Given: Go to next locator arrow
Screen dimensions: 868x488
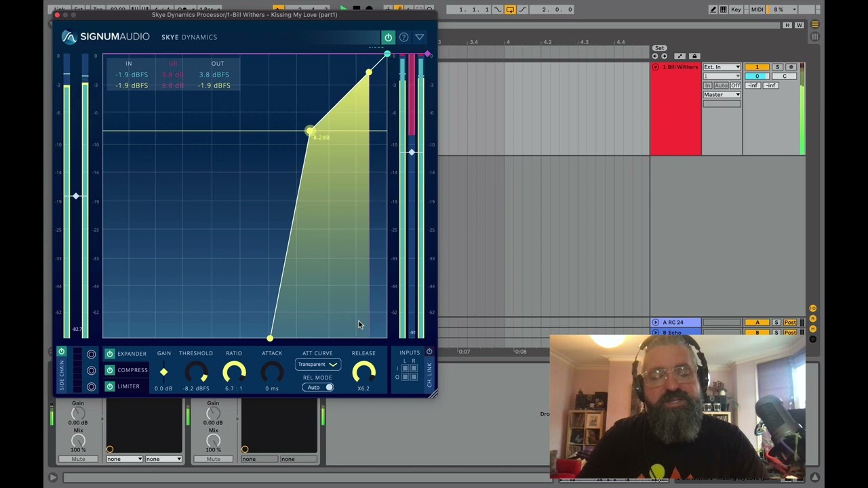Looking at the screenshot, I should pos(664,56).
